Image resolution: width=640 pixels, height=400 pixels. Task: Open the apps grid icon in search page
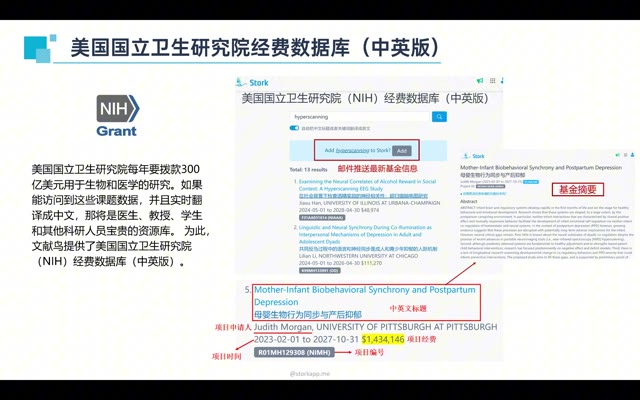click(x=493, y=81)
